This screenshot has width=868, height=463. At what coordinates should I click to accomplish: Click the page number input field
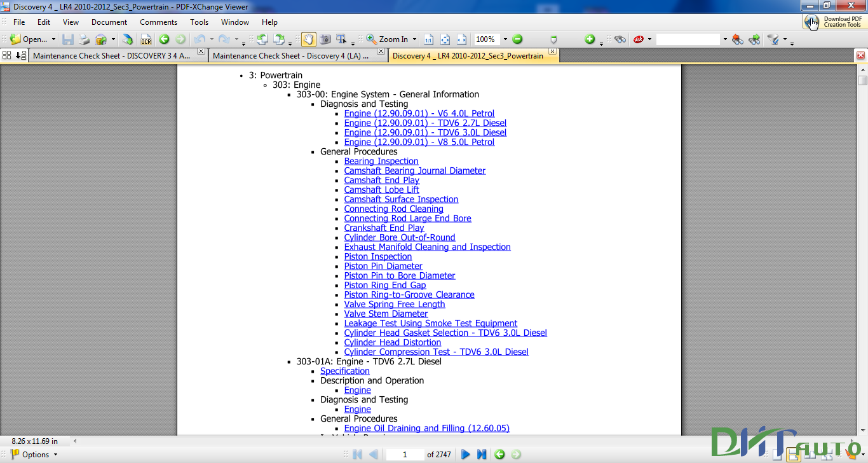tap(405, 454)
